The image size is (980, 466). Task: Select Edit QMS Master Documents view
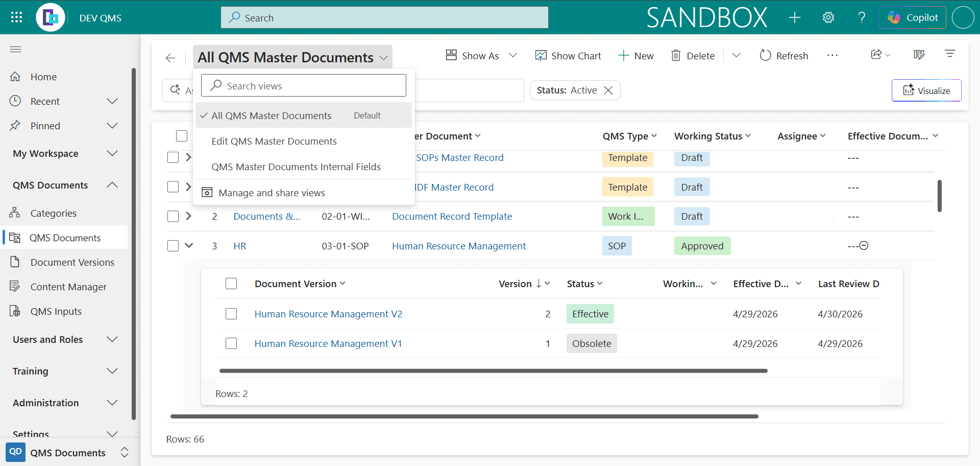[x=304, y=141]
